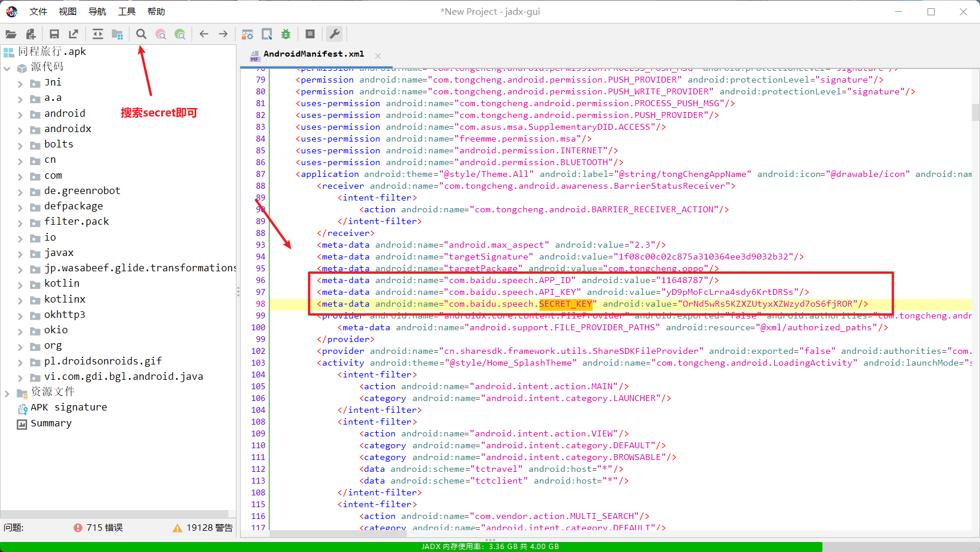The width and height of the screenshot is (980, 552).
Task: Click the Summary entry in tree
Action: tap(51, 423)
